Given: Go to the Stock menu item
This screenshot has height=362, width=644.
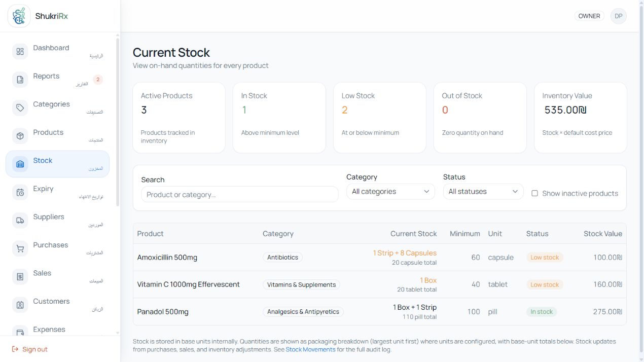Looking at the screenshot, I should coord(57,164).
